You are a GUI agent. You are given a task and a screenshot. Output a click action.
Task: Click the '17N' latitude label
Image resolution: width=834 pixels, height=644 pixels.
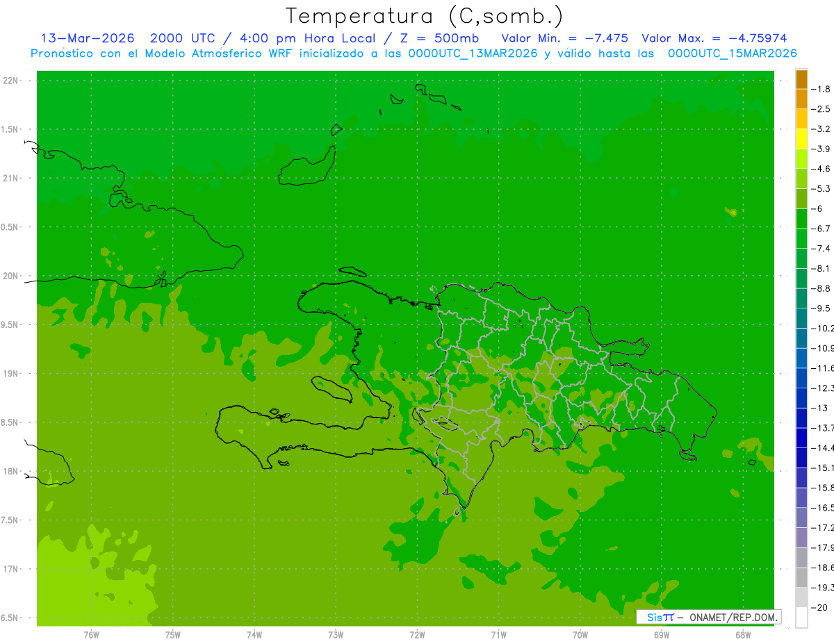pos(12,569)
